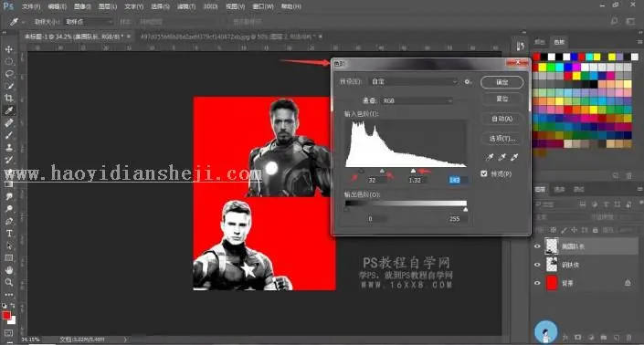Open the layer kind filter dropdown
The width and height of the screenshot is (644, 345).
pos(554,204)
